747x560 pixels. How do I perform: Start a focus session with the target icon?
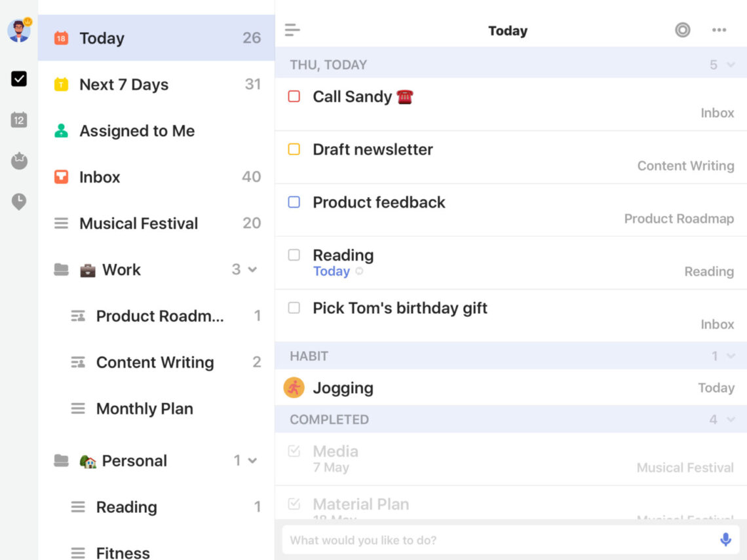[682, 30]
